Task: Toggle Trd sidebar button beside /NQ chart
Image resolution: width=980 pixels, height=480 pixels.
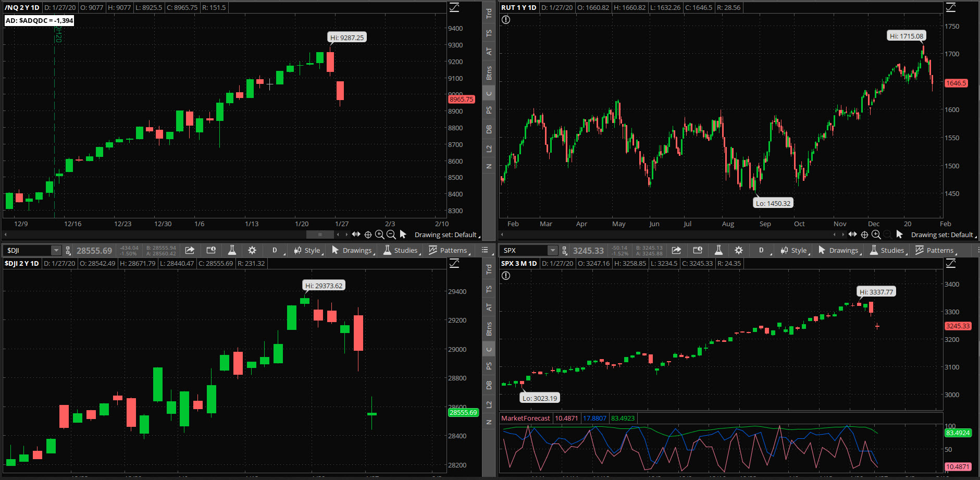Action: coord(489,14)
